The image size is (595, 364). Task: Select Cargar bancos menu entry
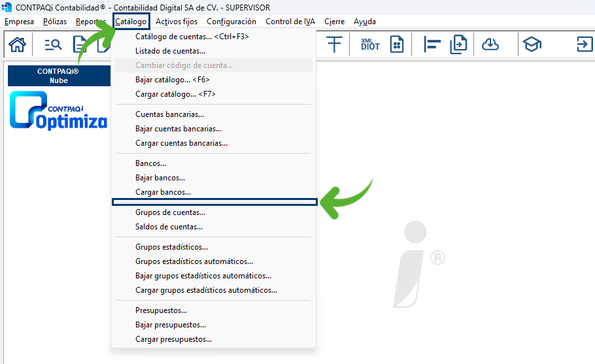tap(163, 192)
